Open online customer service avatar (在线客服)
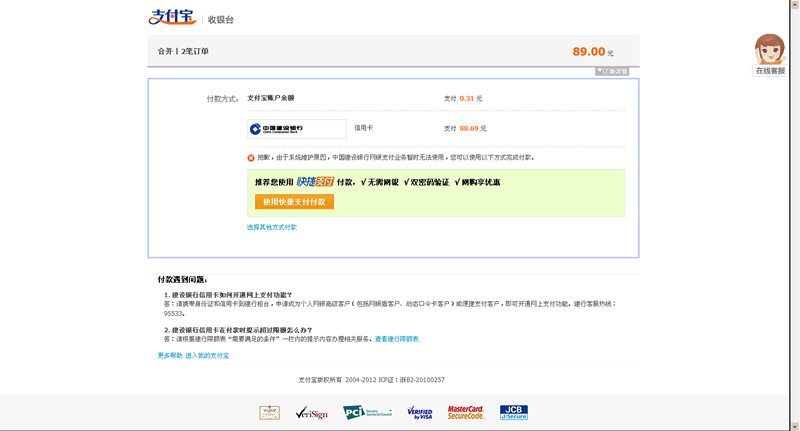The image size is (800, 431). coord(769,50)
